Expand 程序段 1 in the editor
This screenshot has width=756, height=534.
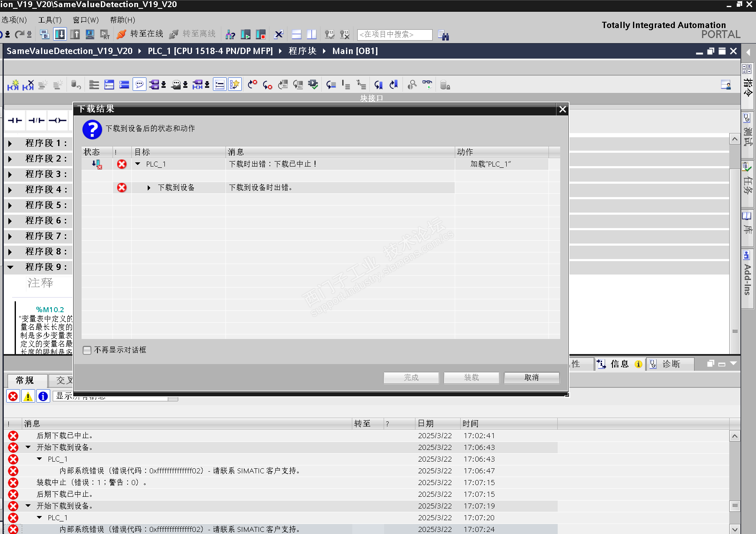click(10, 144)
